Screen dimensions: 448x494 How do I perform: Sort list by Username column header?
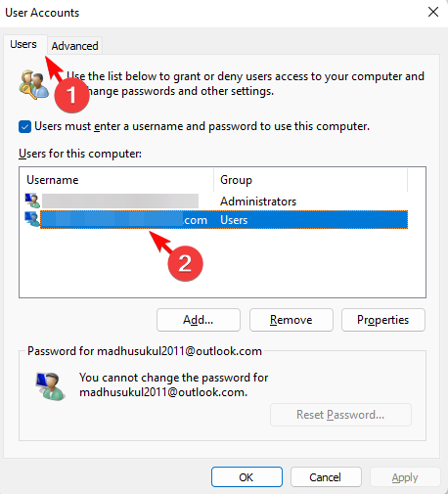pos(116,180)
